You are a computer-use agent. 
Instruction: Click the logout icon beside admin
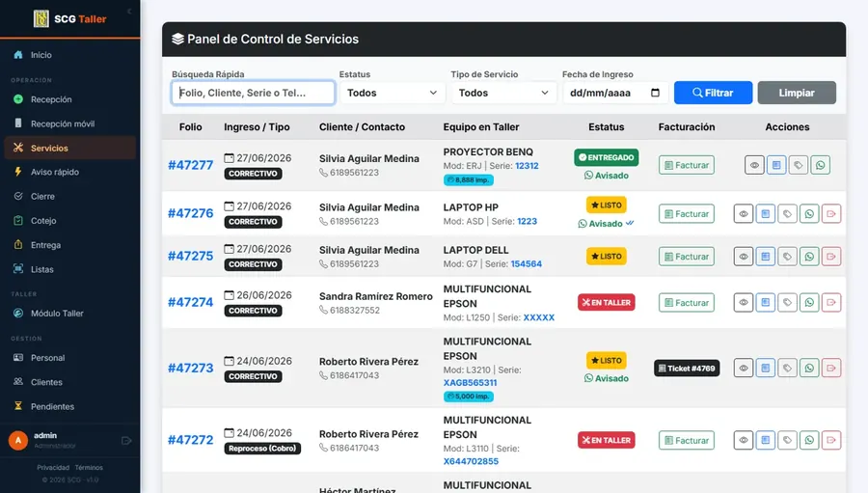126,440
